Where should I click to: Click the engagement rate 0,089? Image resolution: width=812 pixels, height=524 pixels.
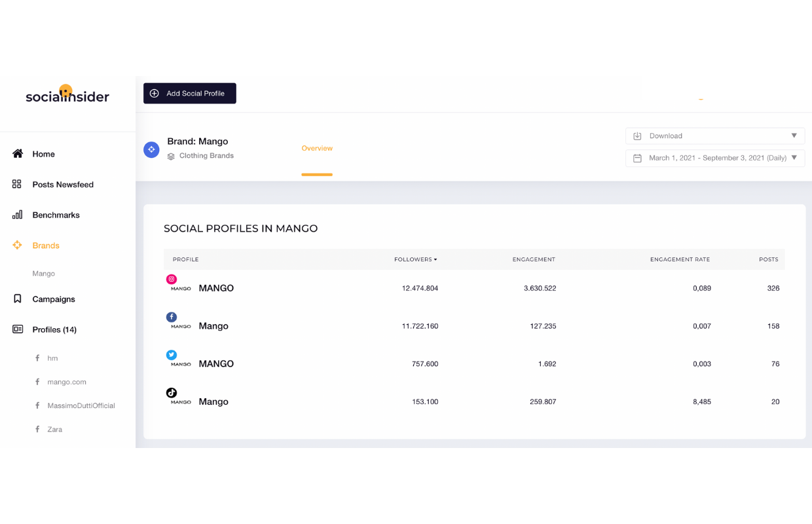tap(702, 288)
